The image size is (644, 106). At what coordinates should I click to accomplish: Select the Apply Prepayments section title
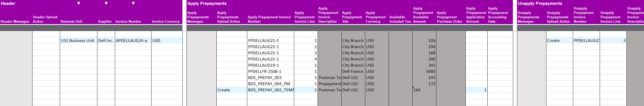point(207,3)
